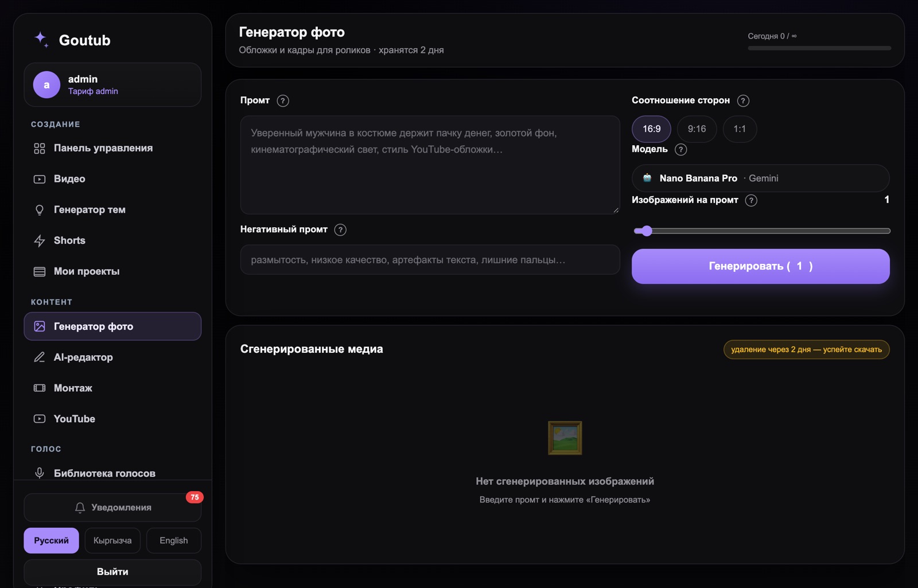918x588 pixels.
Task: Select the 9:16 aspect ratio
Action: click(x=697, y=129)
